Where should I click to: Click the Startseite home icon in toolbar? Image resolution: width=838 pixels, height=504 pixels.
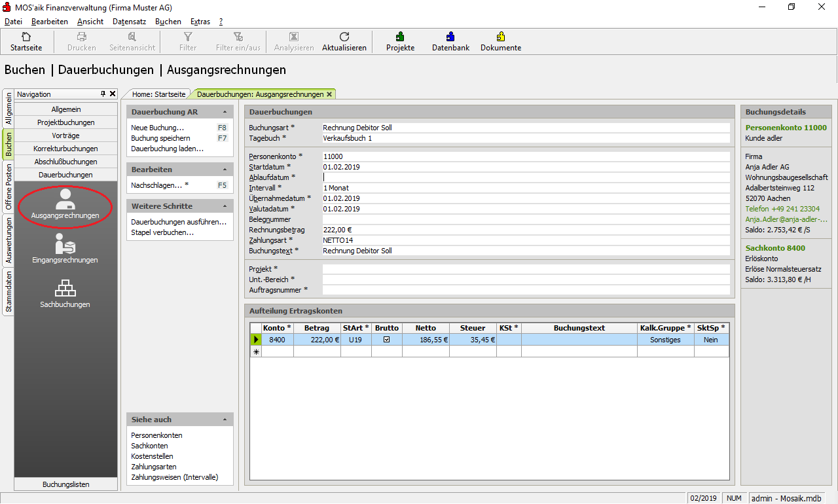click(26, 37)
